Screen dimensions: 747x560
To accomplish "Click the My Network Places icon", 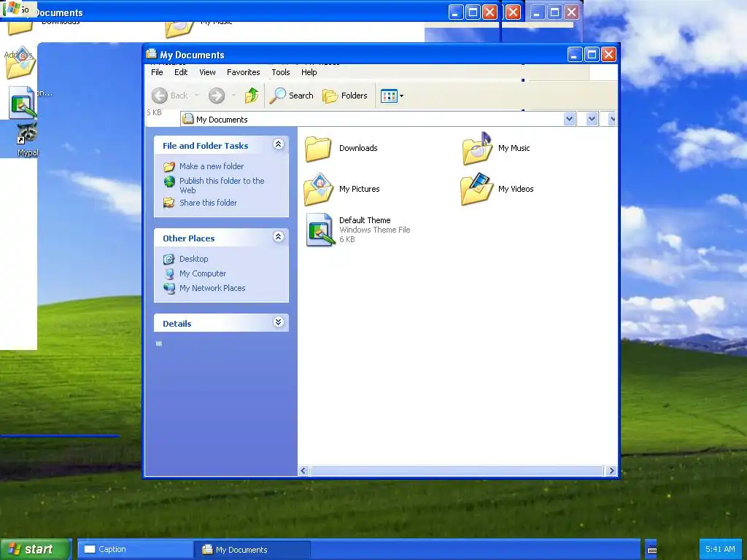I will [169, 288].
